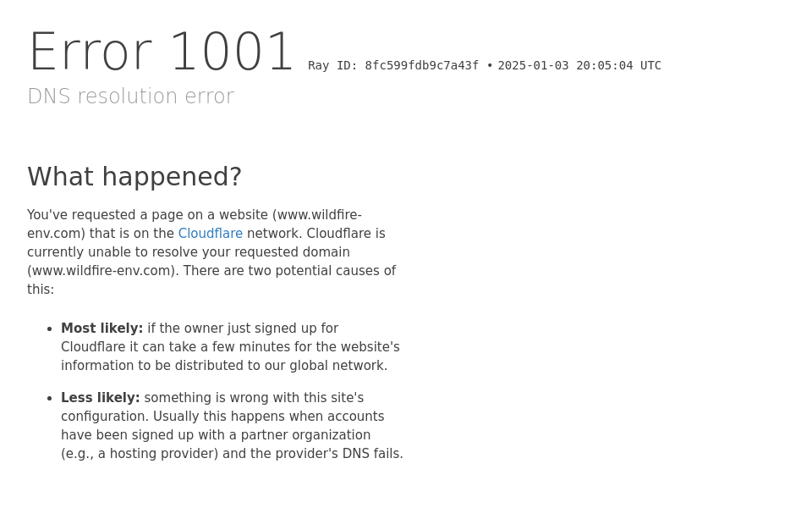Open the Cloudflare link
812x508 pixels.
210,234
